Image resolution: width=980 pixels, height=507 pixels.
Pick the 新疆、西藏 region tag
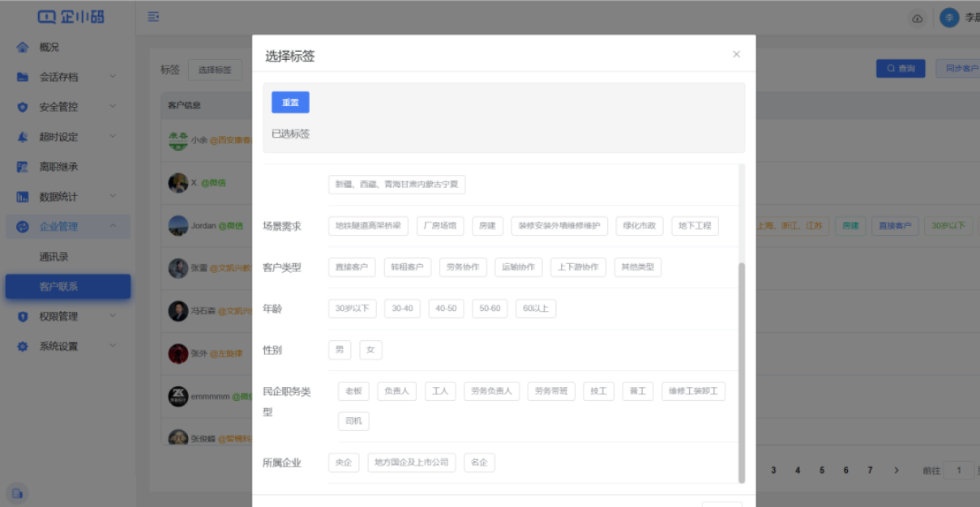tap(397, 185)
